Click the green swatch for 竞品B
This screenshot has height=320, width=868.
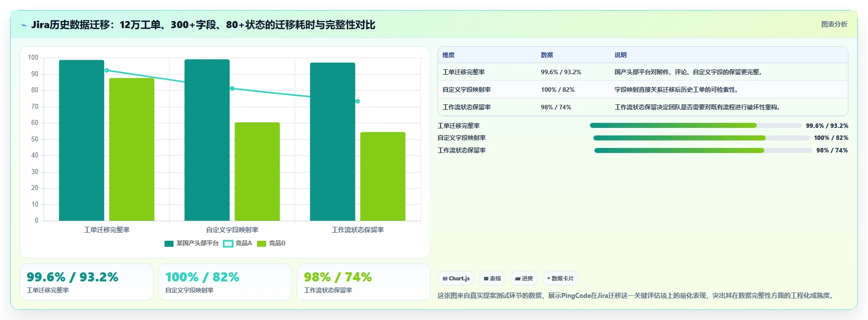pyautogui.click(x=261, y=244)
